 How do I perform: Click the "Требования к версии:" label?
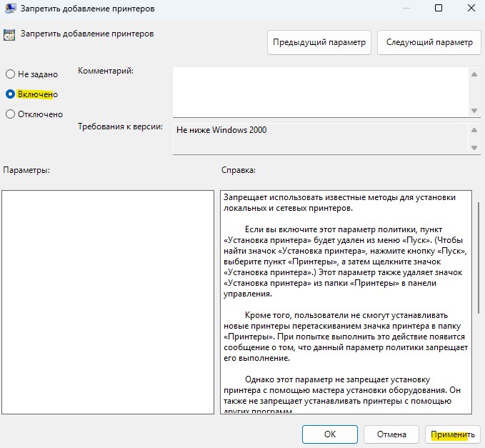[x=120, y=126]
